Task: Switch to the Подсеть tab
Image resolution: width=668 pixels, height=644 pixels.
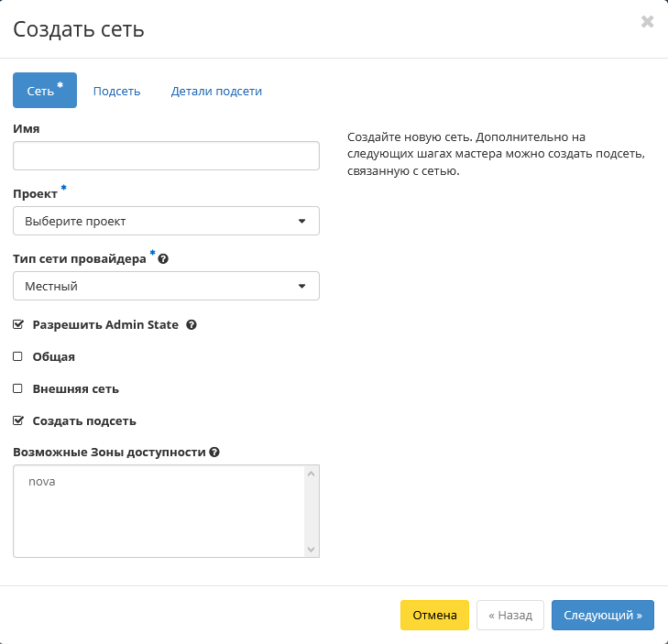Action: click(116, 91)
